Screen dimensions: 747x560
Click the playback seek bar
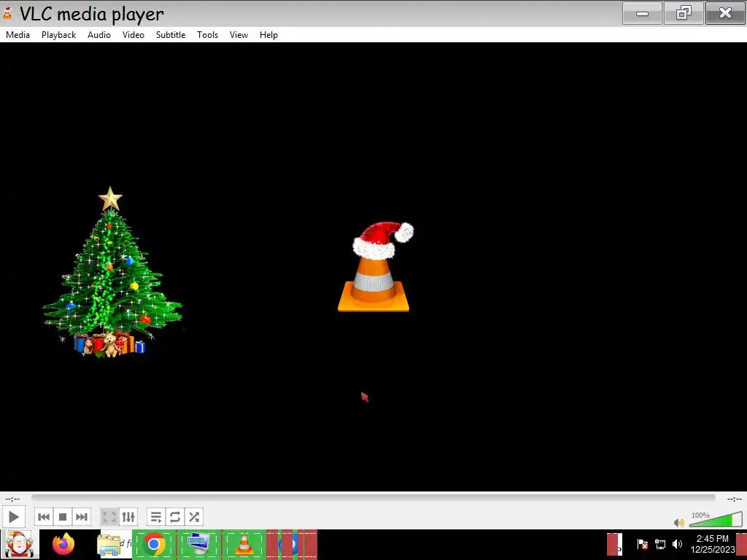[x=373, y=497]
